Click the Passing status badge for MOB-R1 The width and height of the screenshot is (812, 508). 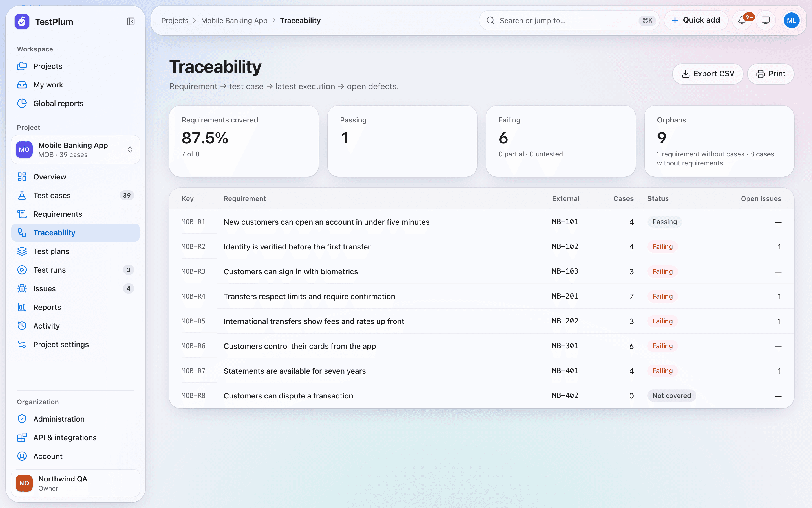point(664,222)
